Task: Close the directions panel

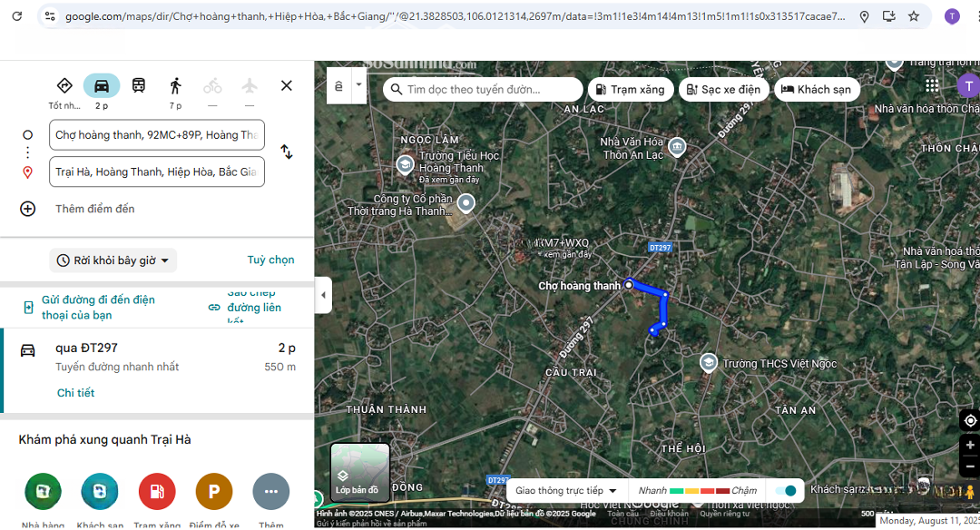Action: [x=287, y=85]
